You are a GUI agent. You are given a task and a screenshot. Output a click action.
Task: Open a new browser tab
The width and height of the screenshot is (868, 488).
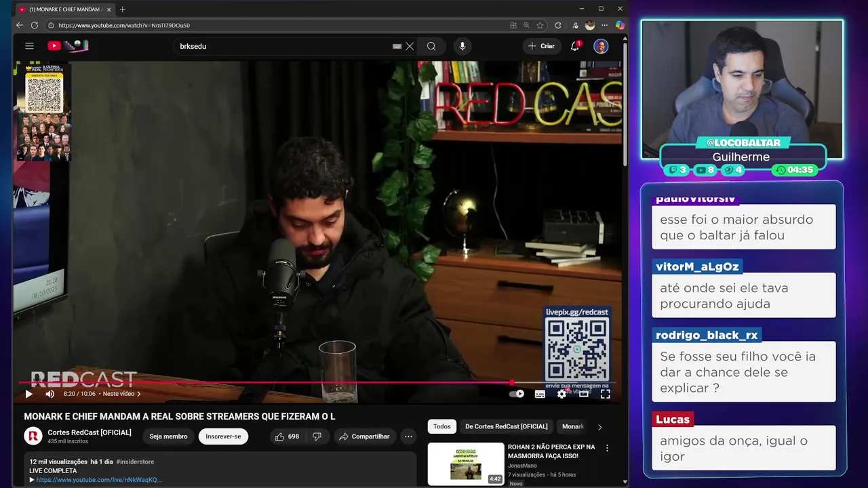(123, 9)
